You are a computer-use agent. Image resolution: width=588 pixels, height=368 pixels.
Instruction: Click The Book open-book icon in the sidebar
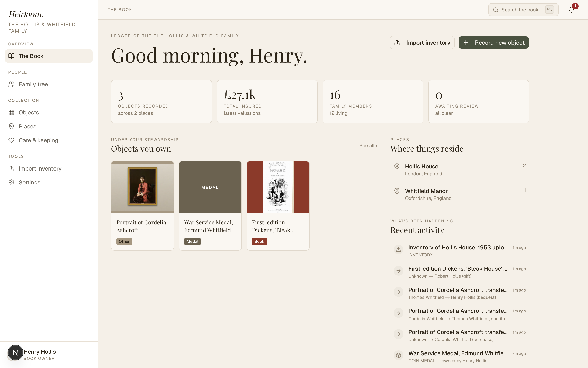point(11,56)
